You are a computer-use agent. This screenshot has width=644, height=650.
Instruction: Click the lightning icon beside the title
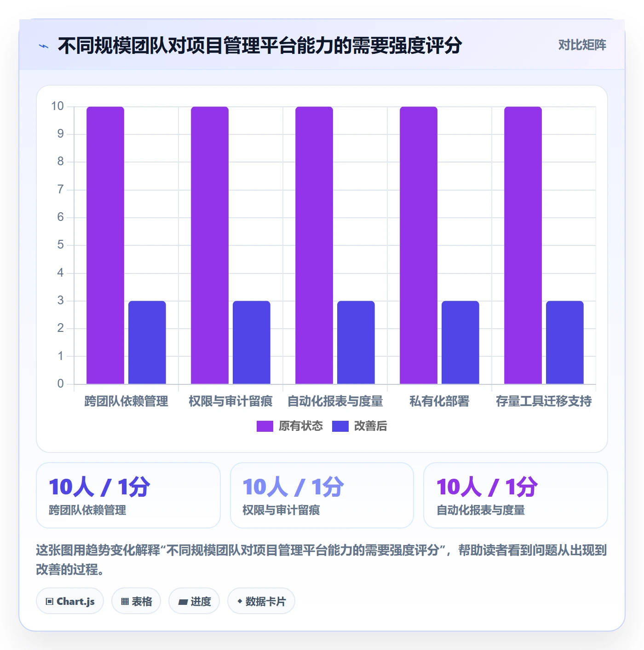(43, 46)
